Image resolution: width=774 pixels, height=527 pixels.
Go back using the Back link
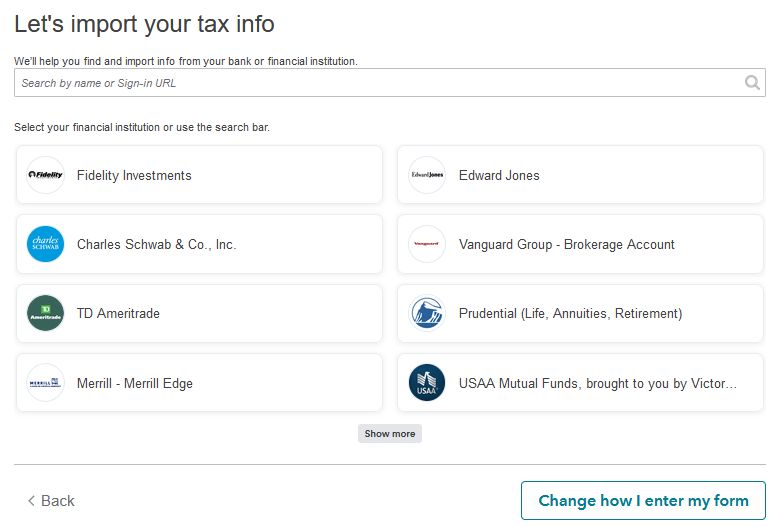pos(51,501)
